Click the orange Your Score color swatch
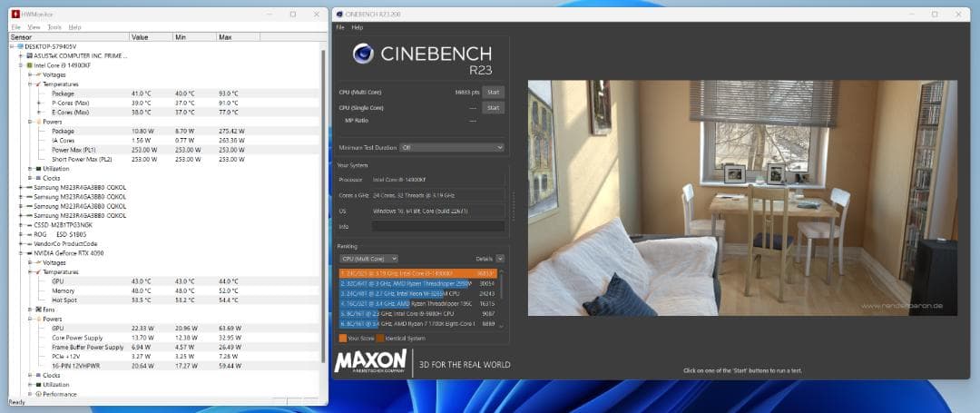The width and height of the screenshot is (980, 413). [x=342, y=338]
